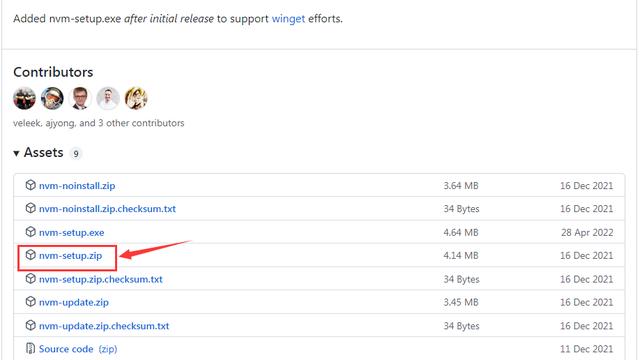
Task: Select the 3.45 MB size text
Action: click(461, 303)
